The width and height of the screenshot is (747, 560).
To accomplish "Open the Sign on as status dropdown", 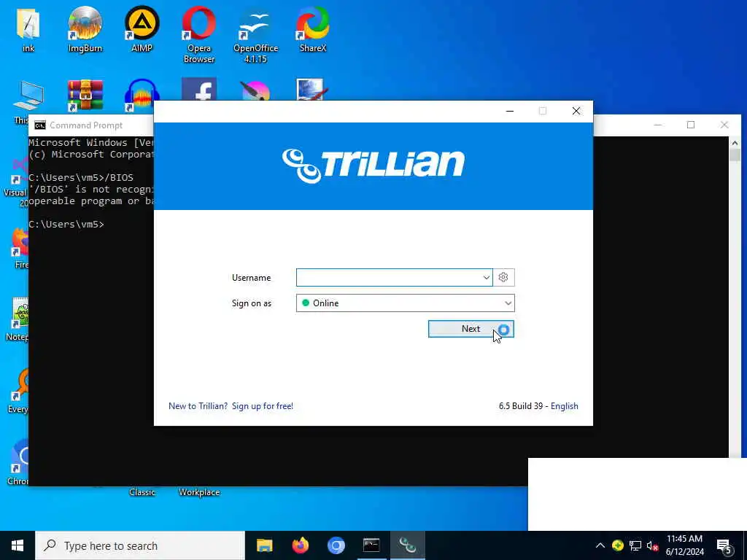I will pos(405,303).
